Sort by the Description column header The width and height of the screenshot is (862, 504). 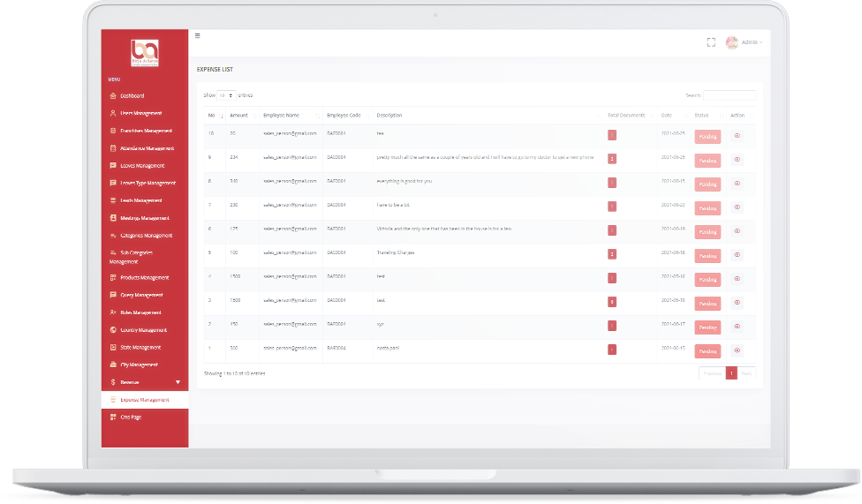[x=488, y=116]
